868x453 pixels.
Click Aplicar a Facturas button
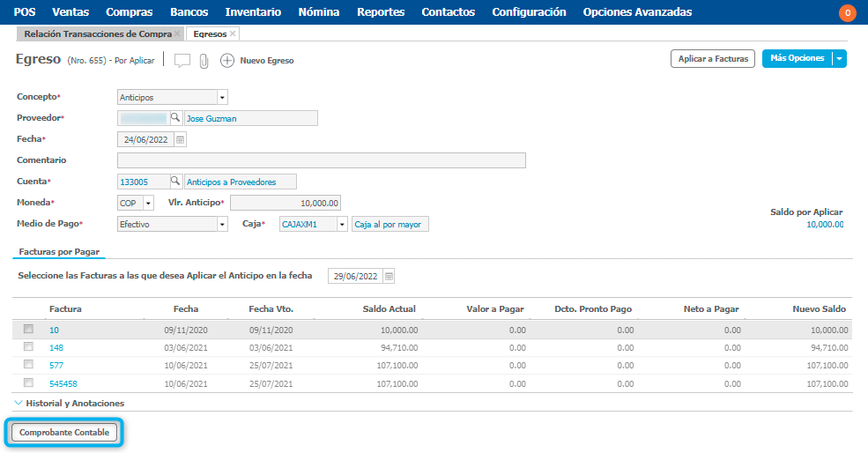[713, 59]
